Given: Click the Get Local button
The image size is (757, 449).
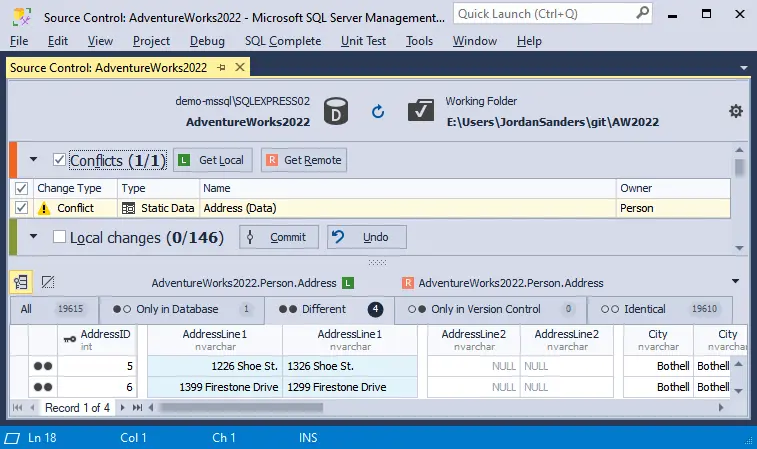Looking at the screenshot, I should tap(212, 160).
